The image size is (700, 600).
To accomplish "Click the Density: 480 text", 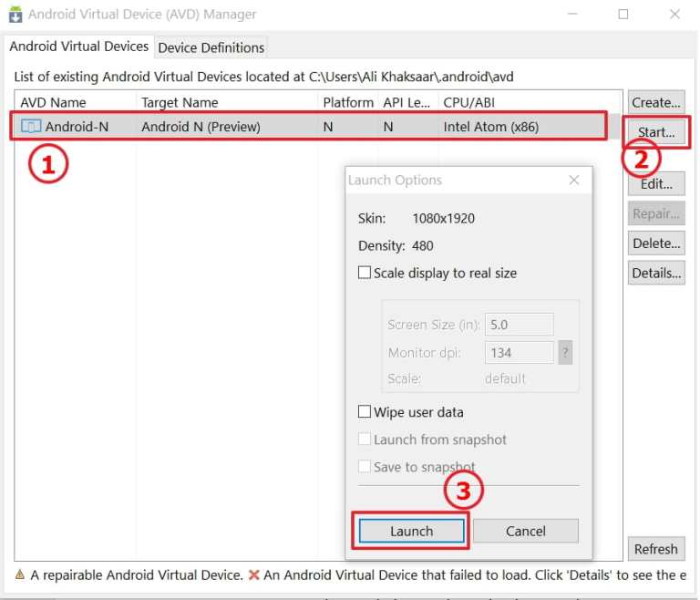I will click(x=396, y=245).
